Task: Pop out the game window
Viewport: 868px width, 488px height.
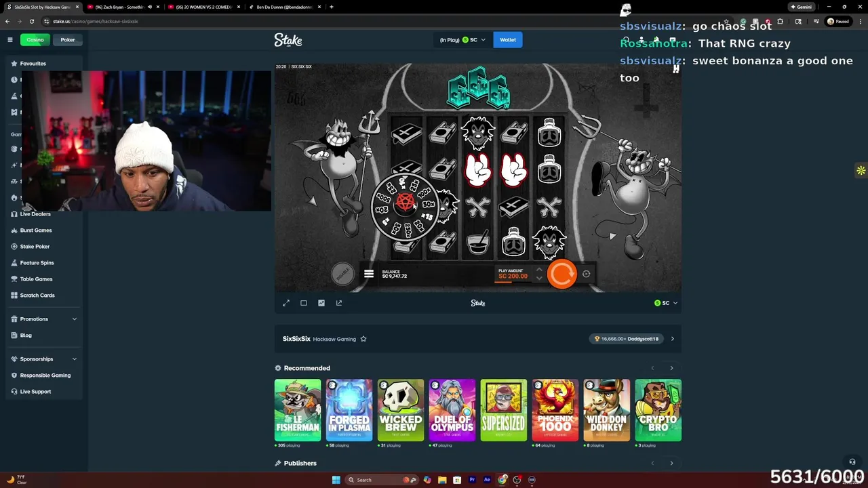Action: click(x=339, y=303)
